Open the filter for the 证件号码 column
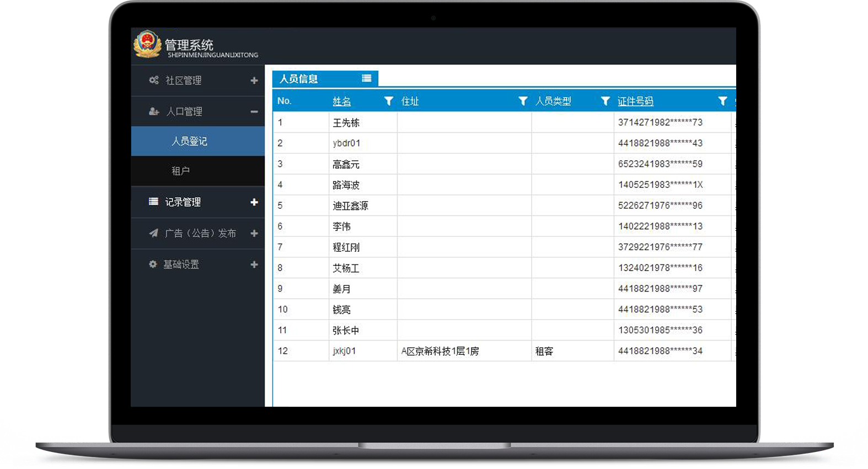This screenshot has width=868, height=469. point(722,101)
